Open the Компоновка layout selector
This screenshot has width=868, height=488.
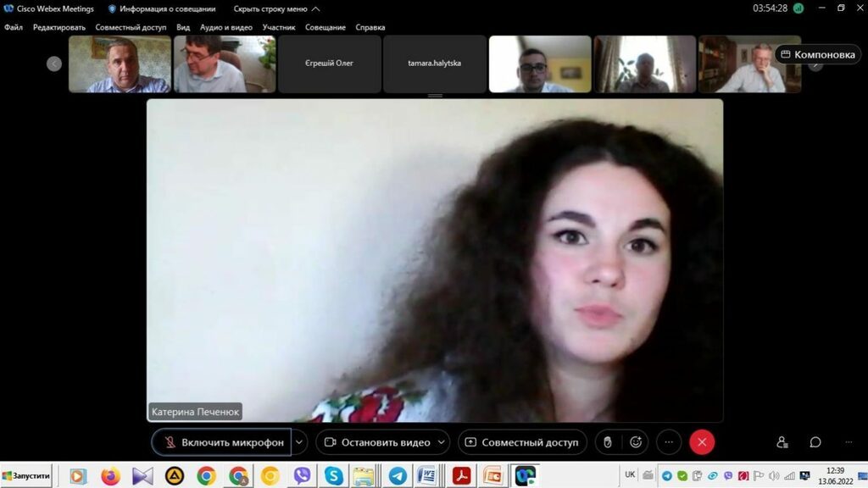coord(817,54)
